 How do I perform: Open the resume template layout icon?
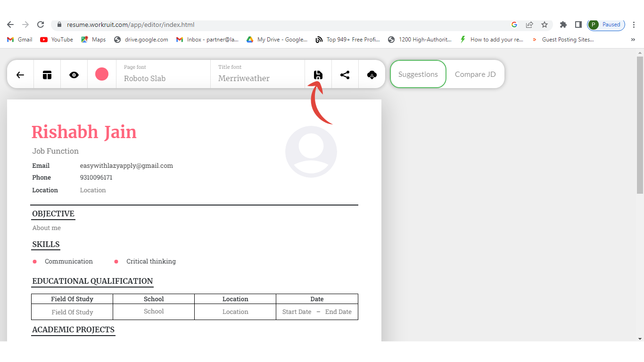(x=47, y=74)
